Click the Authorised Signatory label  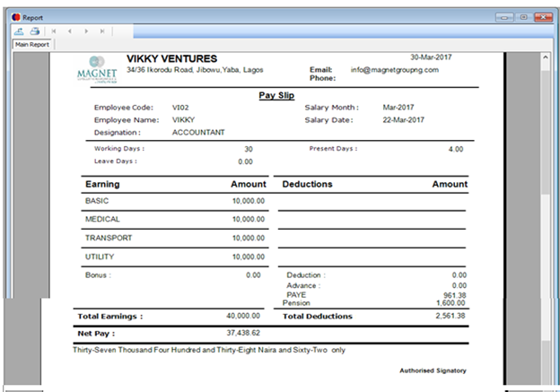(x=433, y=370)
